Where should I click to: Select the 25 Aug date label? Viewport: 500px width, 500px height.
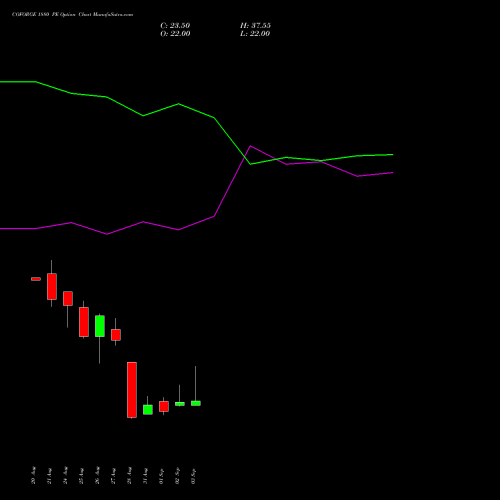coord(81,475)
